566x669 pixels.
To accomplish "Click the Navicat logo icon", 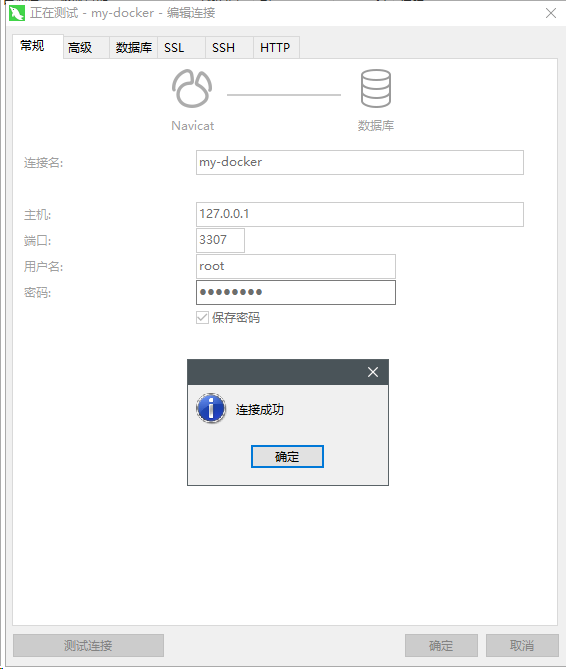I will 192,89.
